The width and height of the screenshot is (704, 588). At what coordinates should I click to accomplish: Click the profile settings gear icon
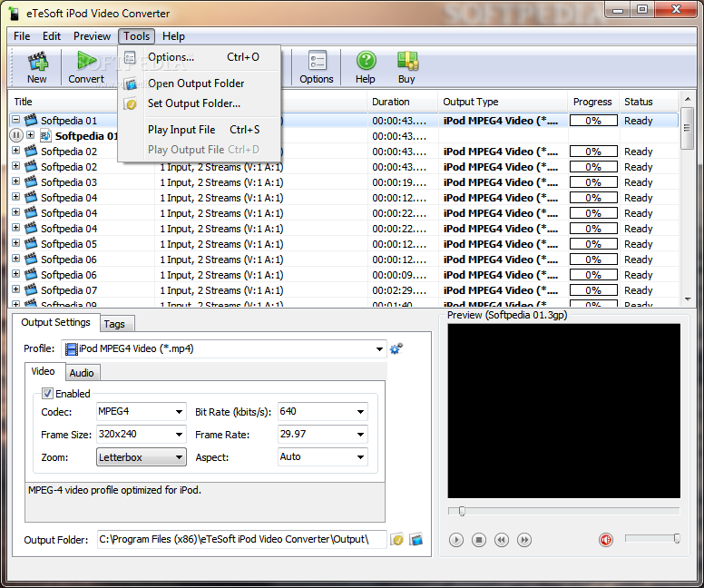coord(396,348)
